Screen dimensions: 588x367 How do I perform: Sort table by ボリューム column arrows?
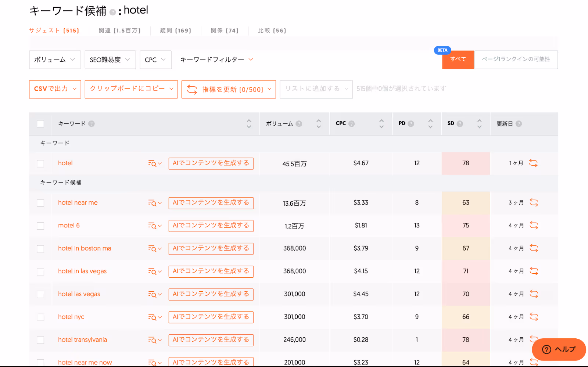click(x=319, y=123)
